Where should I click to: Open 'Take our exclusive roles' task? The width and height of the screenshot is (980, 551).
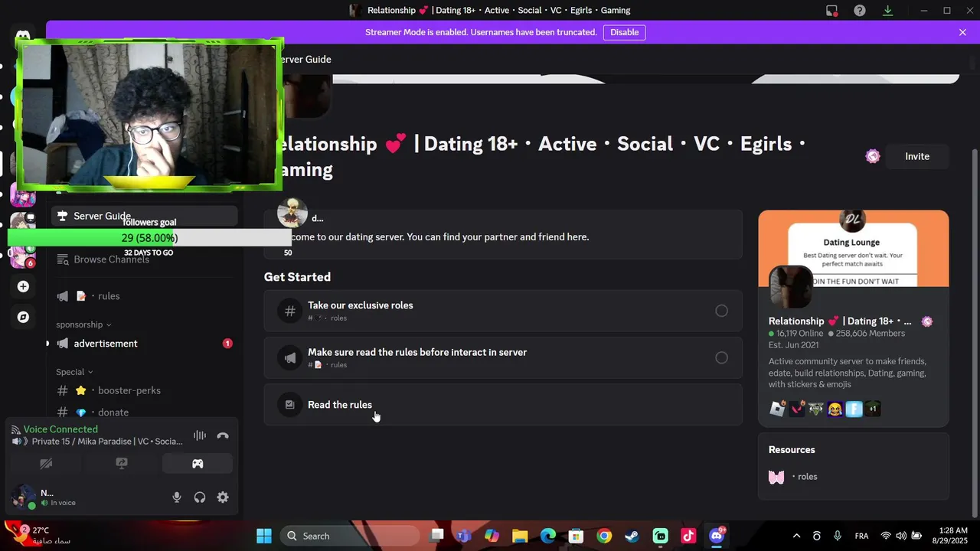[x=503, y=311]
